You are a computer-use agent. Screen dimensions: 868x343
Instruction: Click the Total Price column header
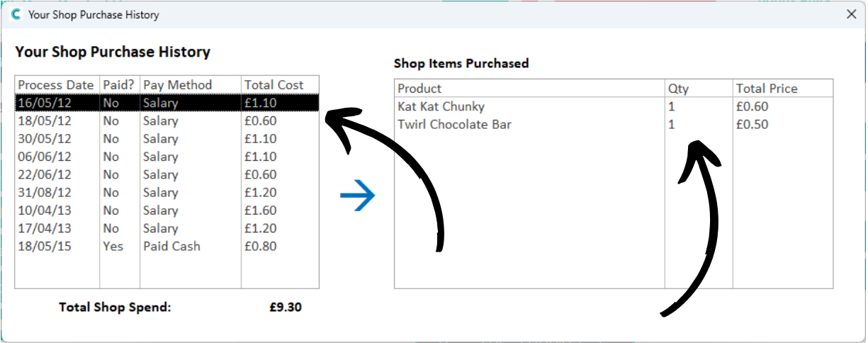tap(783, 89)
